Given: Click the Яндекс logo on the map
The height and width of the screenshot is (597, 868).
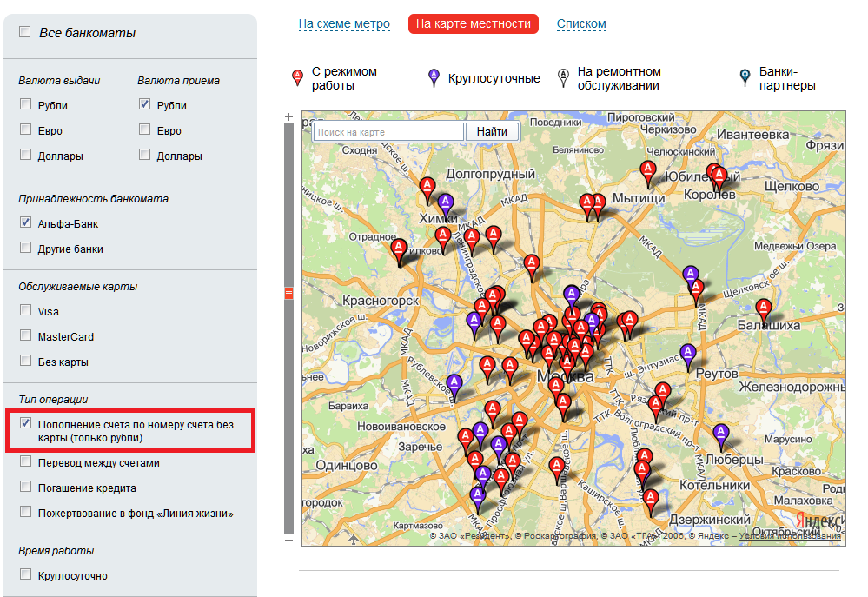Looking at the screenshot, I should (818, 520).
